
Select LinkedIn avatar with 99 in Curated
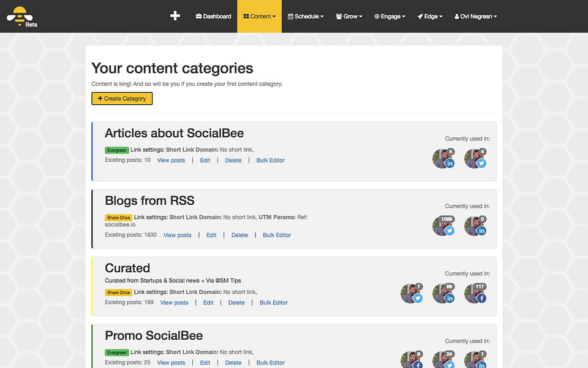pos(443,293)
